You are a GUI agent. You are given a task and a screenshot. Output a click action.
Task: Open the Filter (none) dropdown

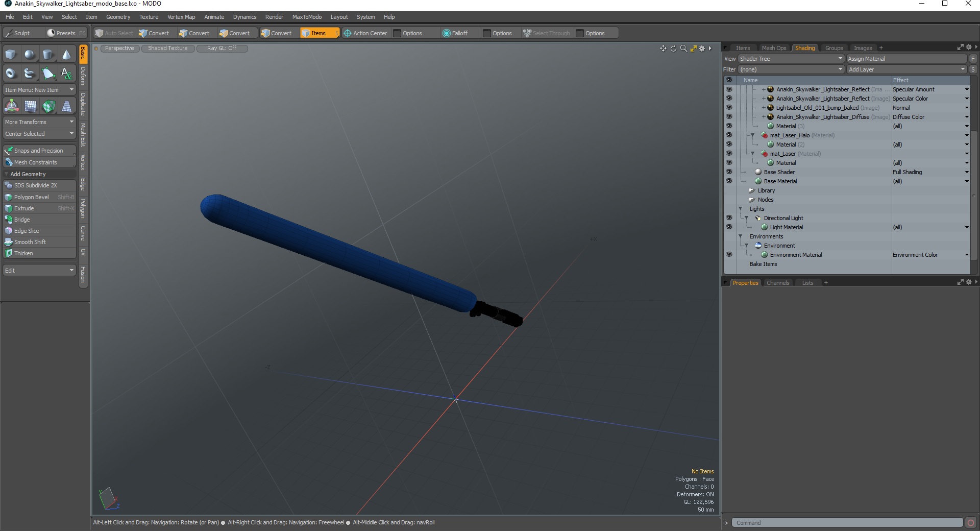pyautogui.click(x=791, y=69)
